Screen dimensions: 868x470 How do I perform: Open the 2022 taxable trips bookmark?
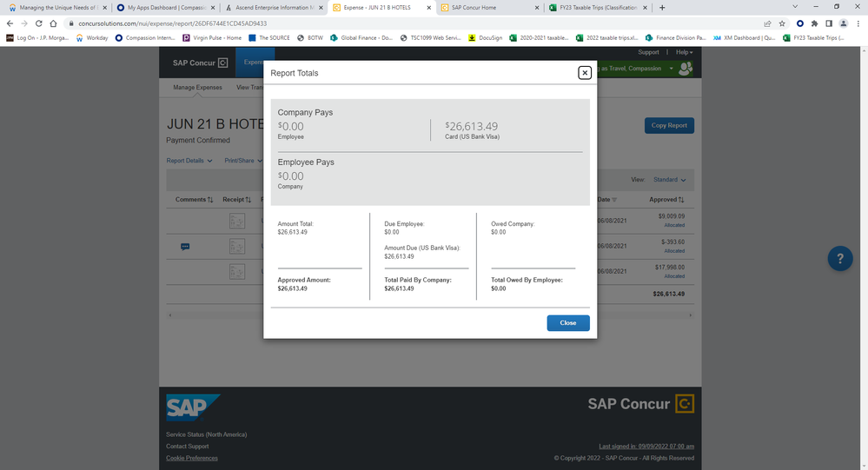pyautogui.click(x=606, y=37)
